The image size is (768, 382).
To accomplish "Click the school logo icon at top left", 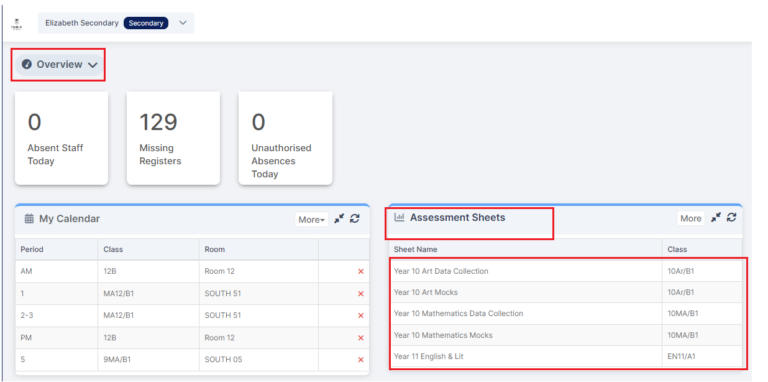I will (x=16, y=24).
